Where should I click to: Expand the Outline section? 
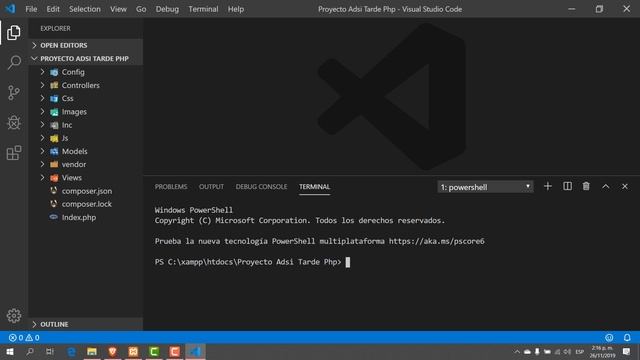pos(86,324)
